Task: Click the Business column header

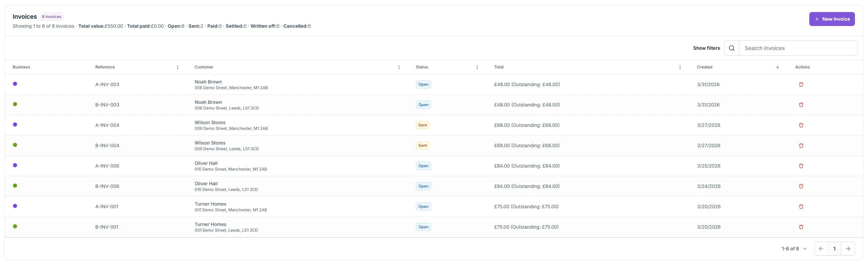Action: (x=21, y=67)
